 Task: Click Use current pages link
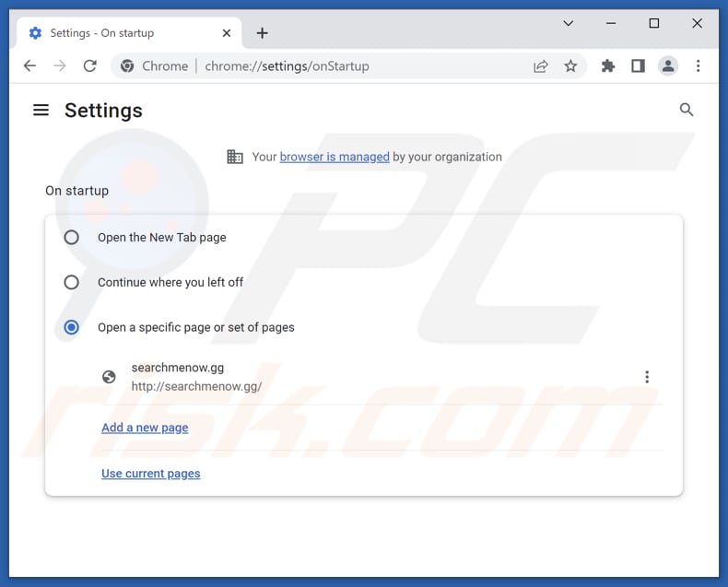click(x=151, y=474)
